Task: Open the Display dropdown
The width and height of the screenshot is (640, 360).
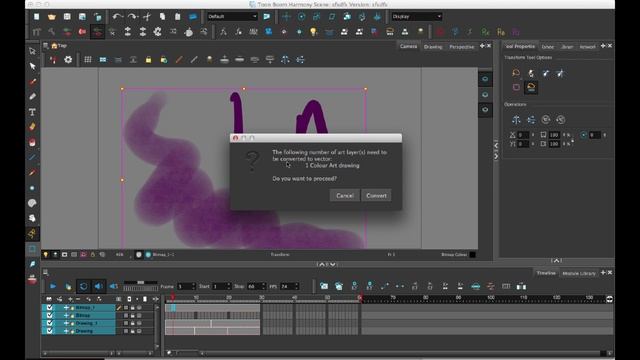Action: click(x=416, y=16)
